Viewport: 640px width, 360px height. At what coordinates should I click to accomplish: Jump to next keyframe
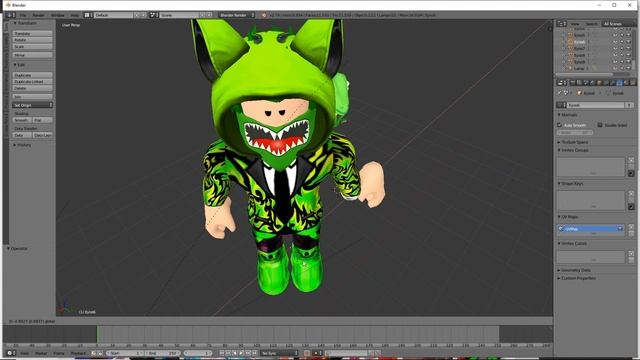pyautogui.click(x=248, y=353)
